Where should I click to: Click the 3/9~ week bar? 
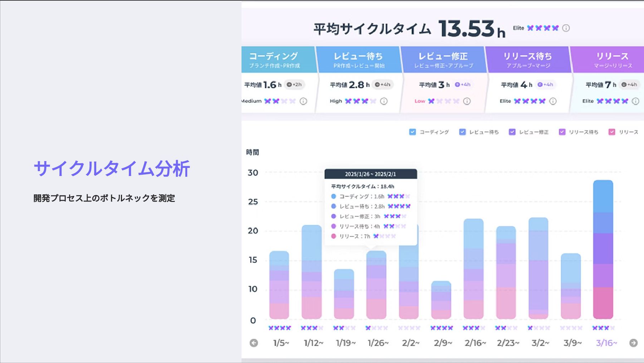click(571, 286)
